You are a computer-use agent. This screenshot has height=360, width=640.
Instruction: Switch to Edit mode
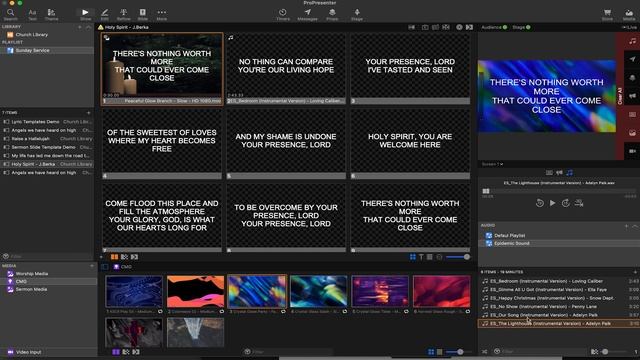105,14
